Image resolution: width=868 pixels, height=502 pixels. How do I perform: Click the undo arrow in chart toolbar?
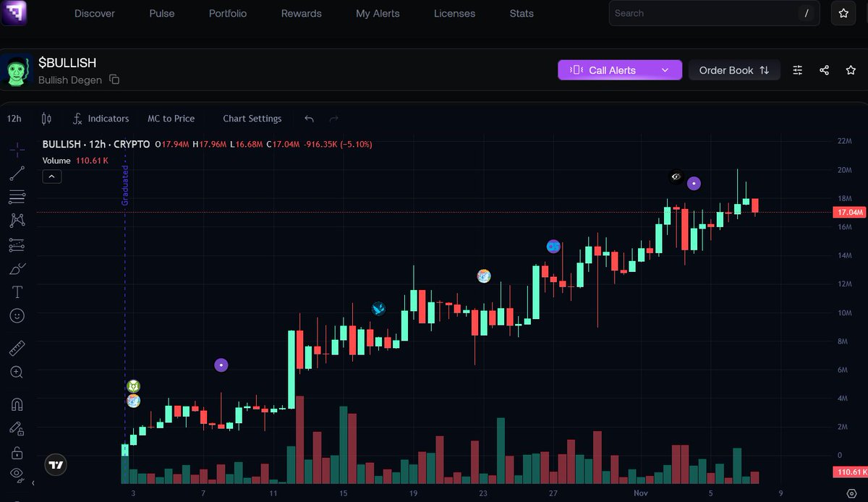[310, 119]
